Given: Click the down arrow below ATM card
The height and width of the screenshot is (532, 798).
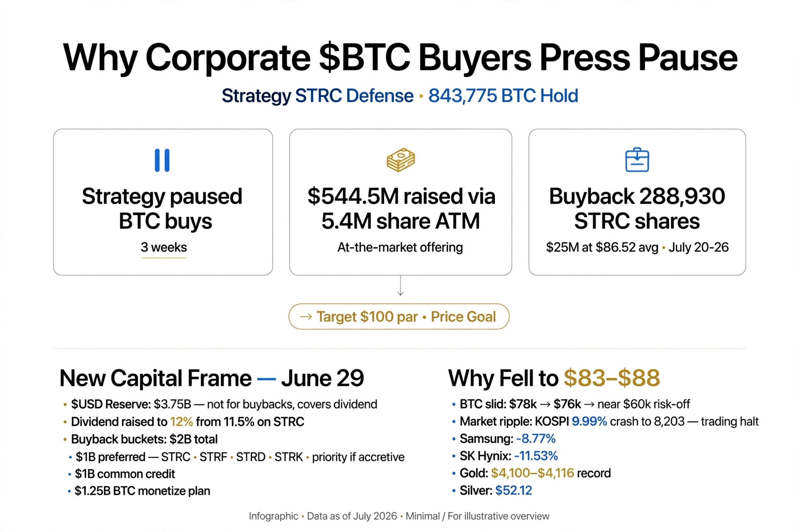Looking at the screenshot, I should pyautogui.click(x=400, y=286).
